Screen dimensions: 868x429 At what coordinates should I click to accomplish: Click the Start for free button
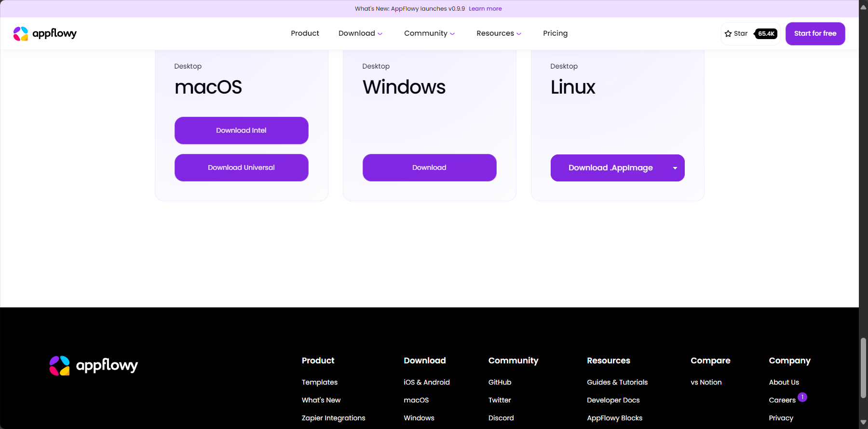click(815, 34)
